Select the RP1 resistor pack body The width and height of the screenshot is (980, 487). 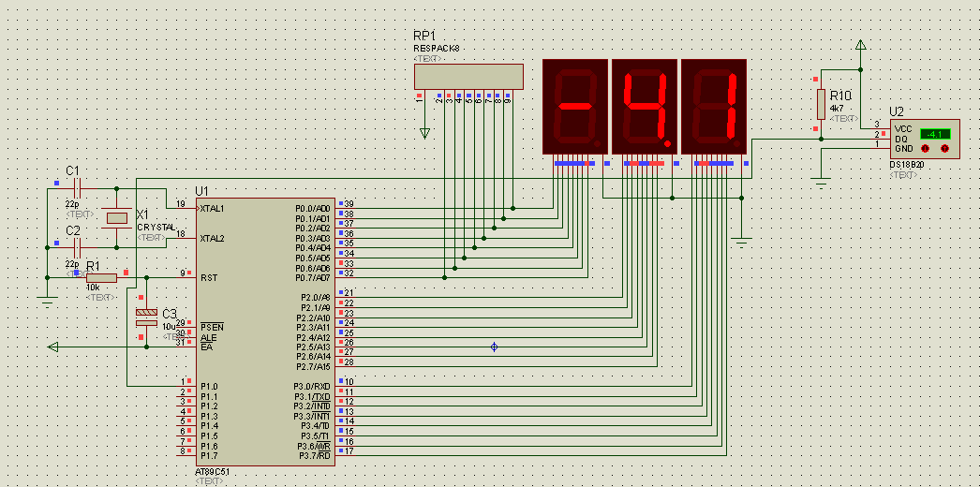[x=468, y=76]
